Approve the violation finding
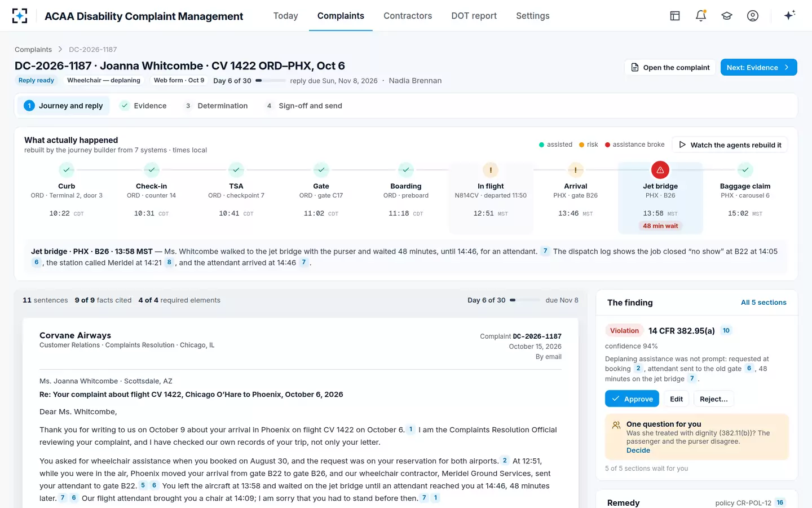 tap(632, 399)
